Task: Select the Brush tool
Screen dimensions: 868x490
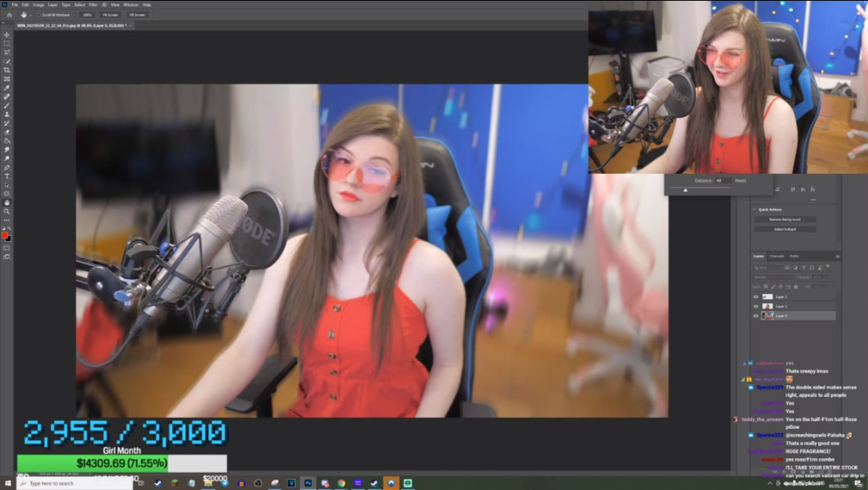Action: tap(7, 106)
